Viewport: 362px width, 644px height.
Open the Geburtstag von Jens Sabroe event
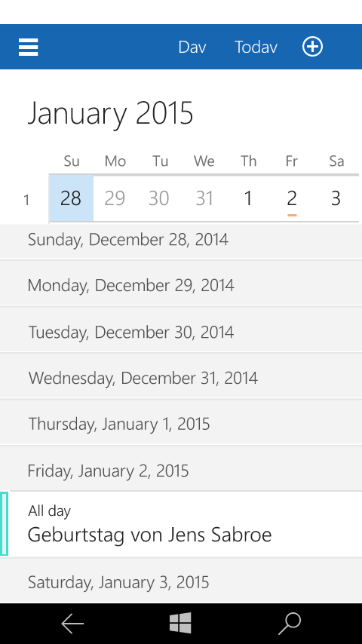[181, 524]
